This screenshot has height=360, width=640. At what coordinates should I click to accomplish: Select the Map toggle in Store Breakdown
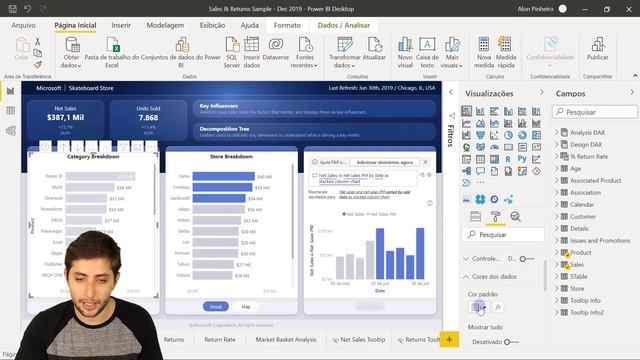click(246, 307)
